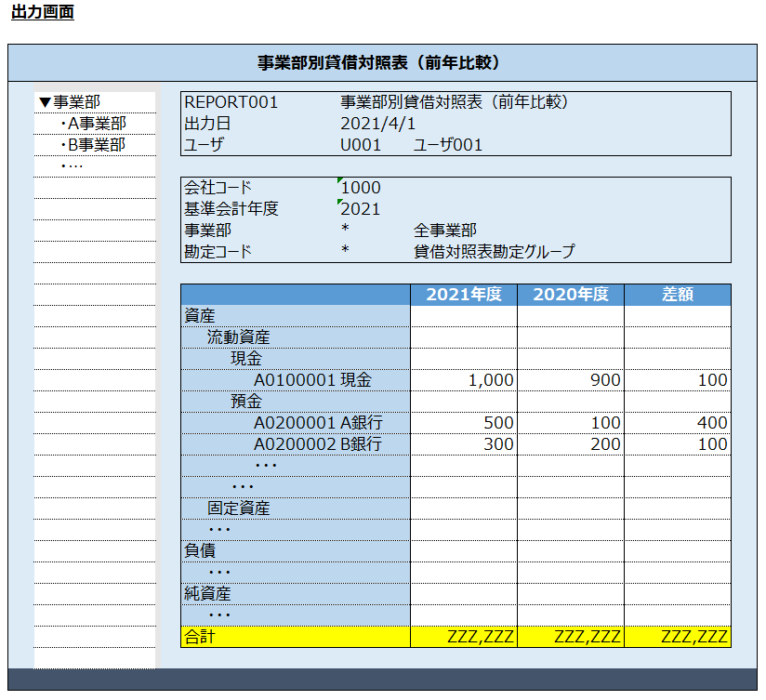The image size is (766, 700).
Task: Select the 負債 row label
Action: (x=200, y=551)
